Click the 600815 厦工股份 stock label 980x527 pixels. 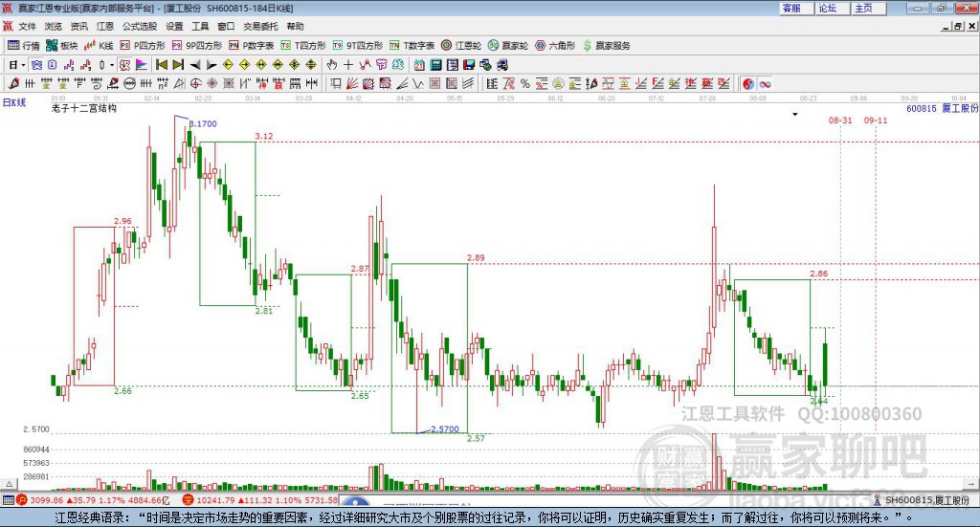click(x=942, y=109)
